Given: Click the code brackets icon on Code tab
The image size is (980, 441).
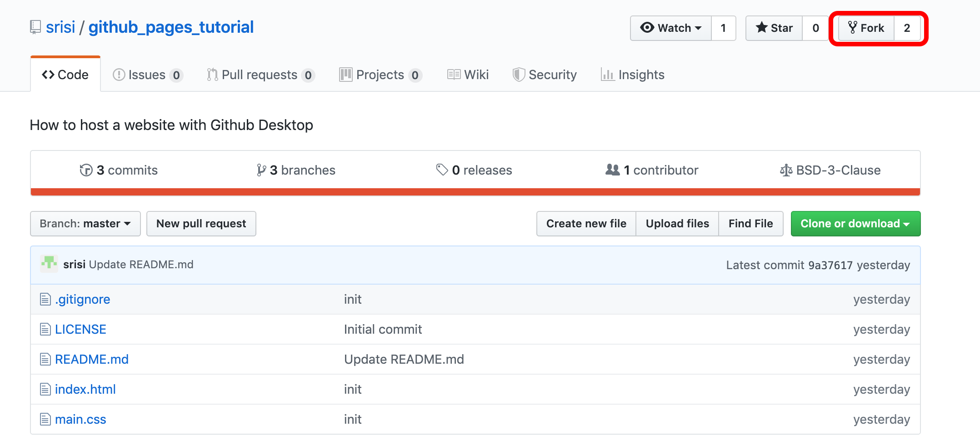Looking at the screenshot, I should point(48,75).
